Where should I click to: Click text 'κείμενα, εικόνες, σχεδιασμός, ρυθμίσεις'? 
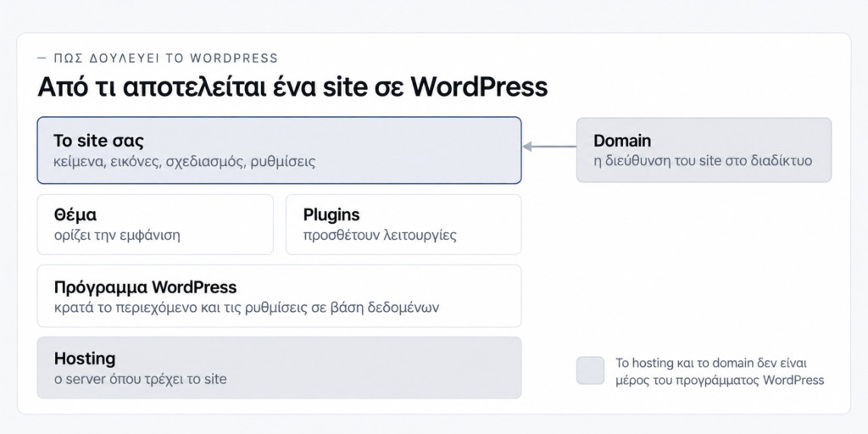click(x=184, y=162)
